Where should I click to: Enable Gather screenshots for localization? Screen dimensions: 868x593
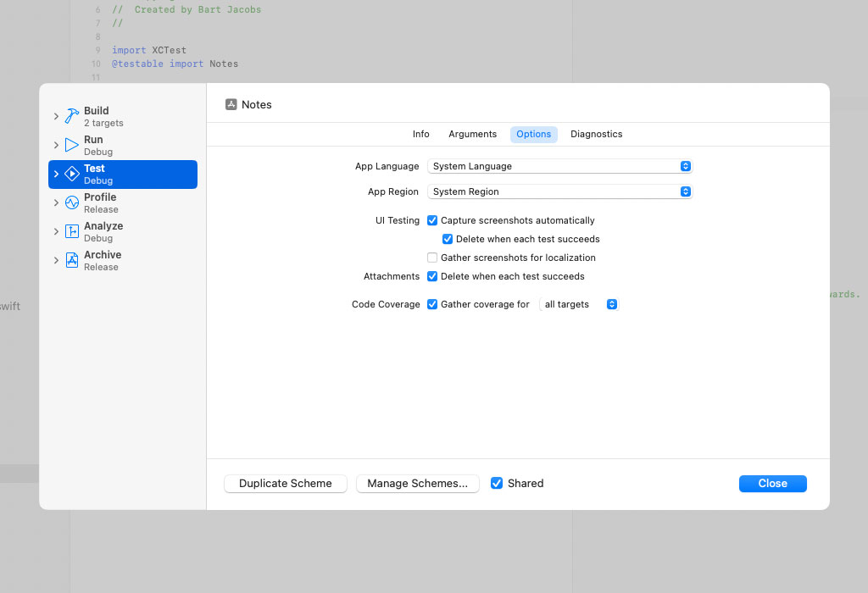431,258
